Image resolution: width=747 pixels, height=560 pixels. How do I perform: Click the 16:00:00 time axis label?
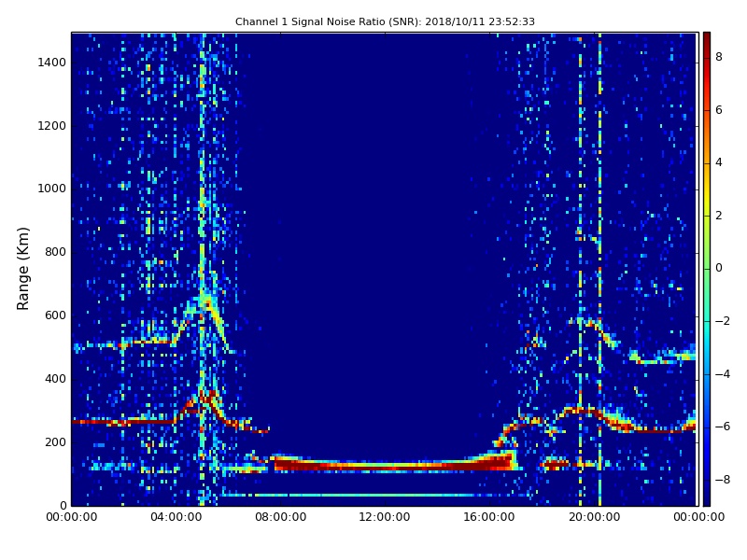pos(489,517)
